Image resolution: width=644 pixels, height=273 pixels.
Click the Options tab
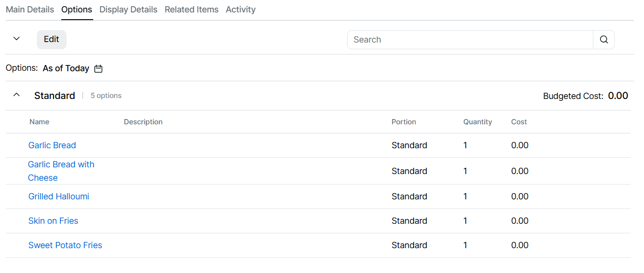point(76,10)
